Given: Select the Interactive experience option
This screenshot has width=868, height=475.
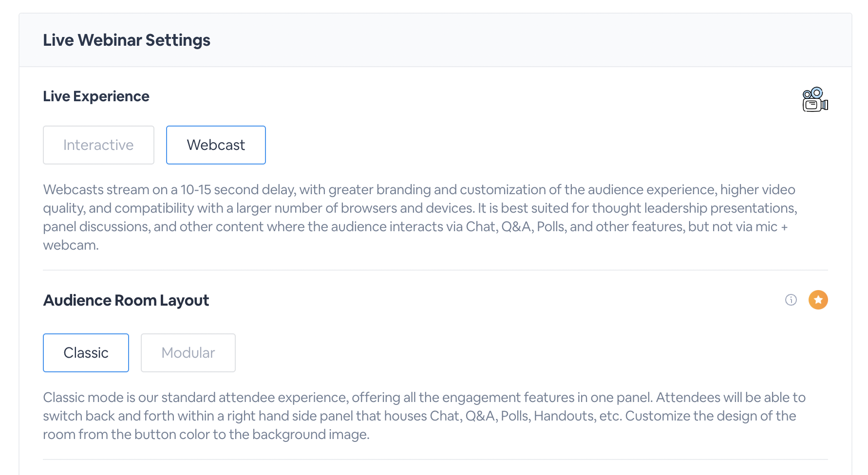Looking at the screenshot, I should click(98, 145).
